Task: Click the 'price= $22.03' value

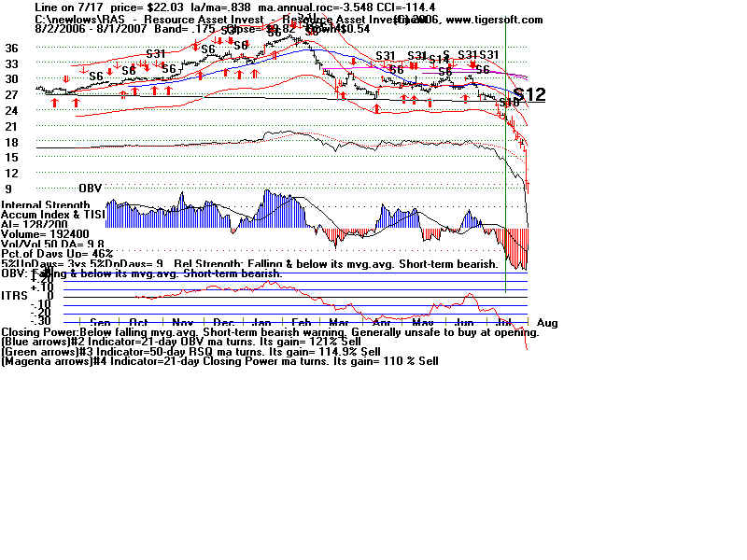Action: pos(147,7)
